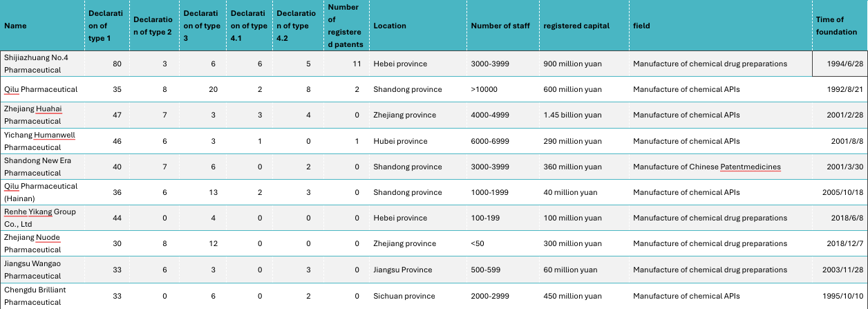Select the Manufacture of Chinese Patentmedicines cell

[x=720, y=167]
